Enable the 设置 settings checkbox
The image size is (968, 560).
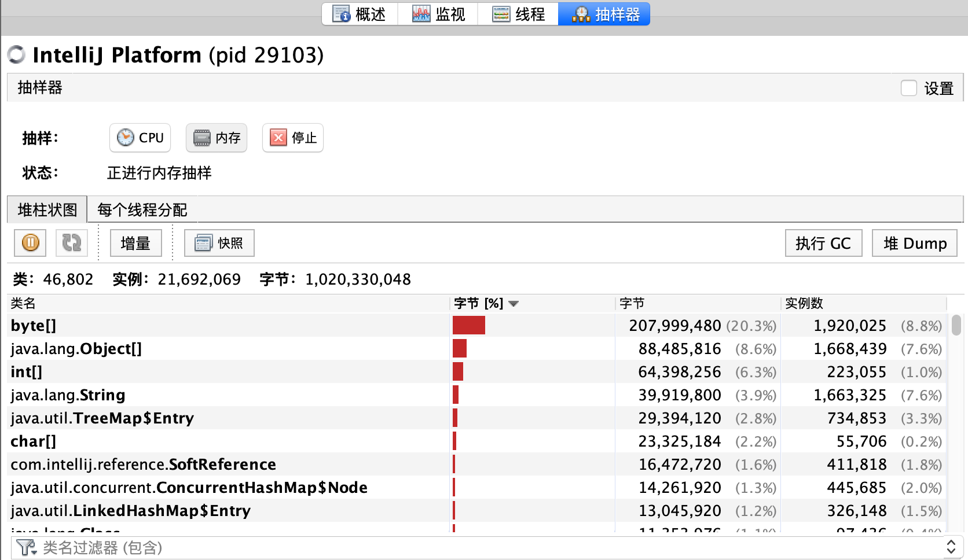point(909,88)
